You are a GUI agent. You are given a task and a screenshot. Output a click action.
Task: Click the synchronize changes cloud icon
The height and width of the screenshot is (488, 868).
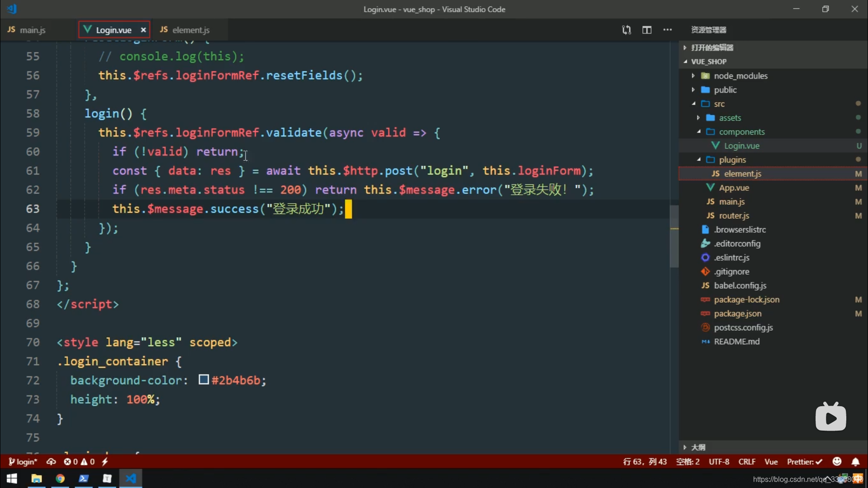[51, 462]
